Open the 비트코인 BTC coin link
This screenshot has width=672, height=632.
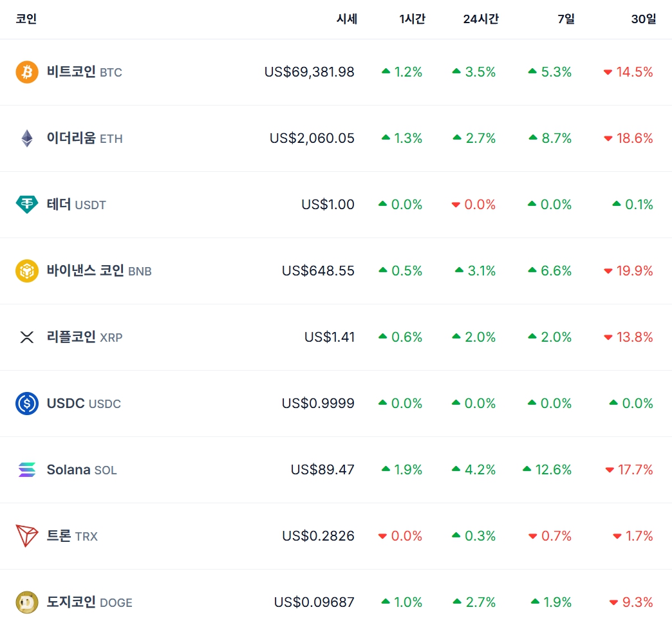[84, 71]
